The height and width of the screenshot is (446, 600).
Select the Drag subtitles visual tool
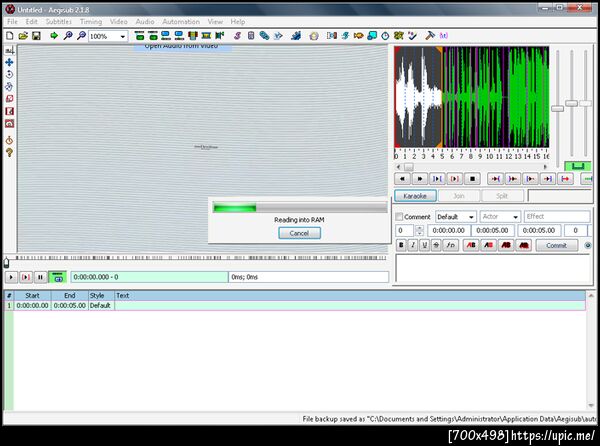(x=9, y=62)
